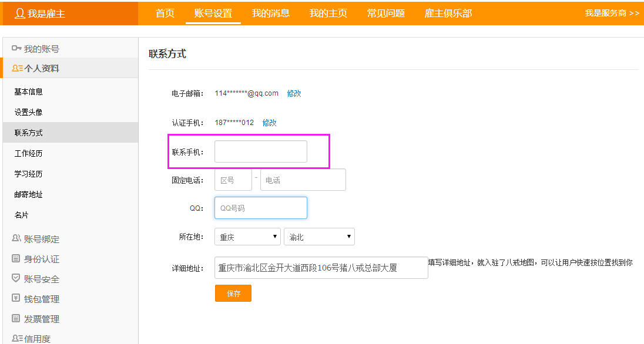Open 雇主俱乐部 in the top menu
The height and width of the screenshot is (344, 644).
coord(448,13)
